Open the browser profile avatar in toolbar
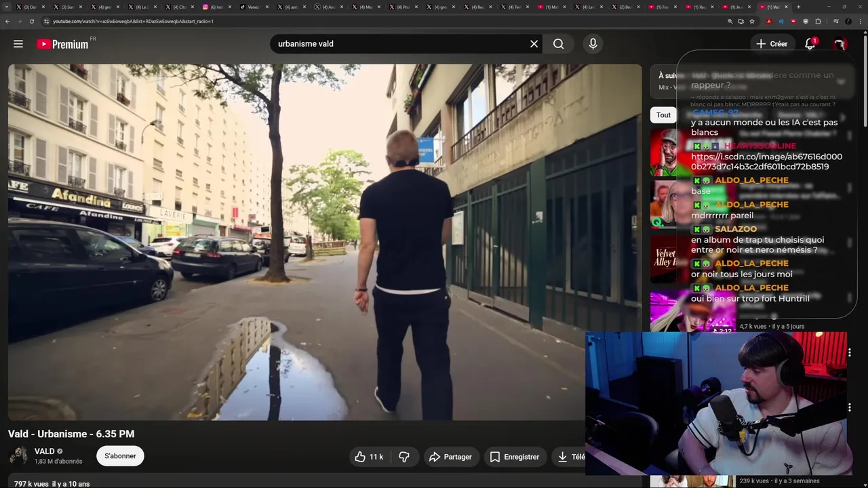The height and width of the screenshot is (488, 868). (848, 21)
